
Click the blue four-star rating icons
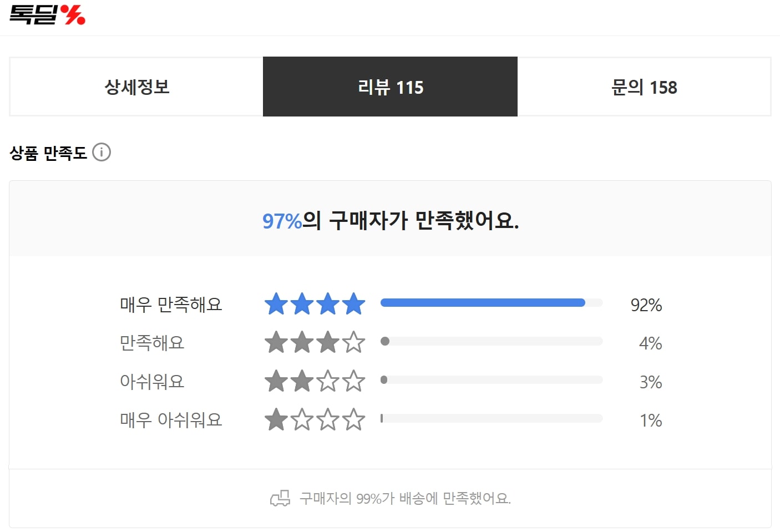coord(315,304)
